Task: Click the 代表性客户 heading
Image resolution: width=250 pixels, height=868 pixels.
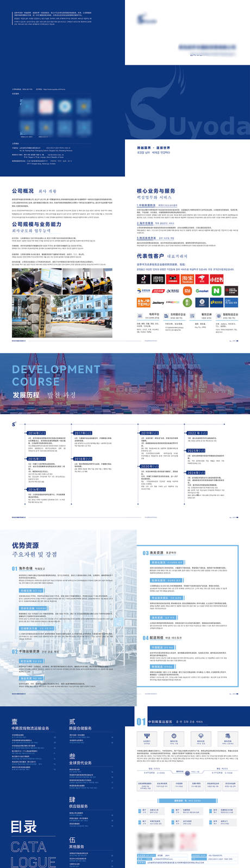Action: 150,256
